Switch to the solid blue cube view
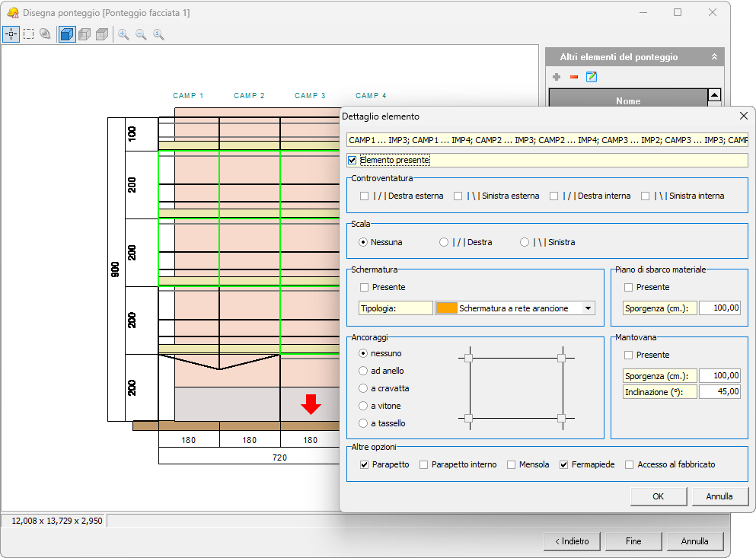 [x=67, y=34]
